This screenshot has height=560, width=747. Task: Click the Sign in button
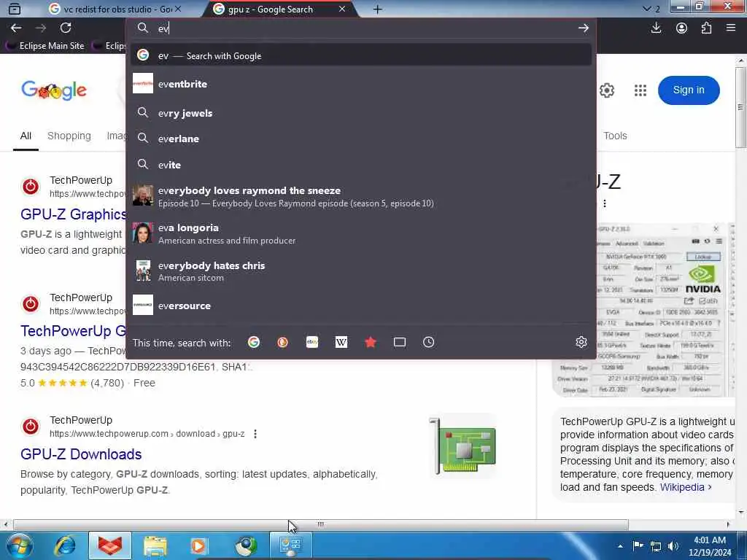(689, 90)
